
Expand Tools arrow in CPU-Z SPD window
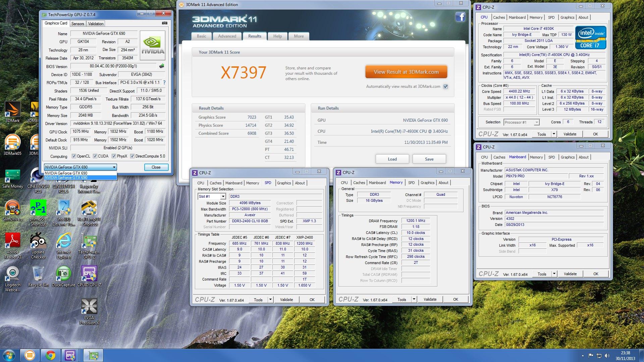pos(270,300)
